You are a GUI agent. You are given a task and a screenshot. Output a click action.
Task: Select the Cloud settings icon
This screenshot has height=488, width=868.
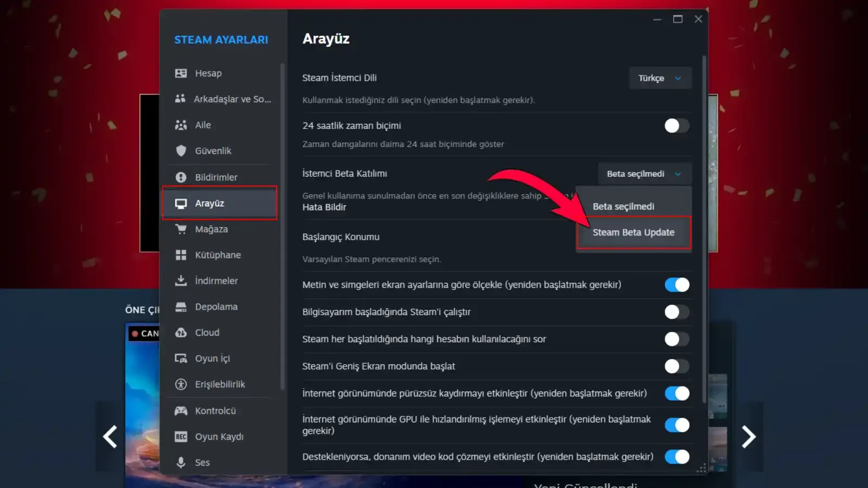click(181, 332)
